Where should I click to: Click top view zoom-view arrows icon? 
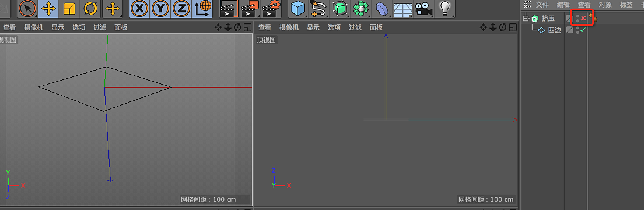tap(494, 27)
